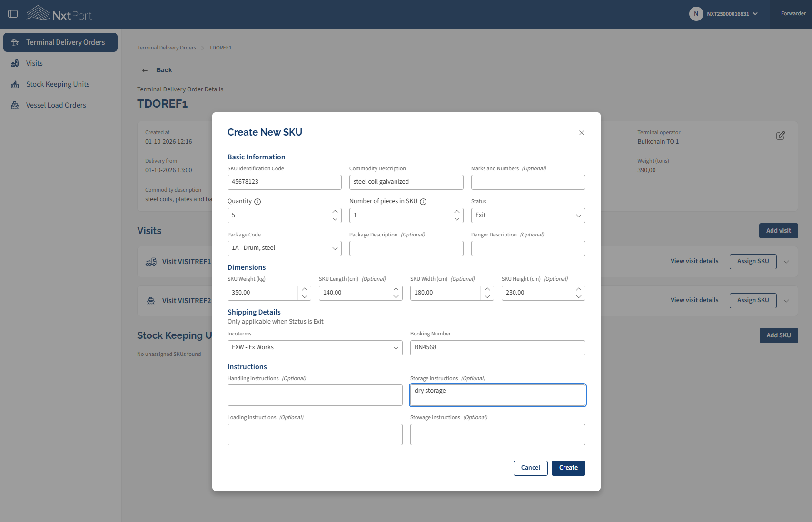Open the Status dropdown
Screen dimensions: 812x522
click(528, 216)
